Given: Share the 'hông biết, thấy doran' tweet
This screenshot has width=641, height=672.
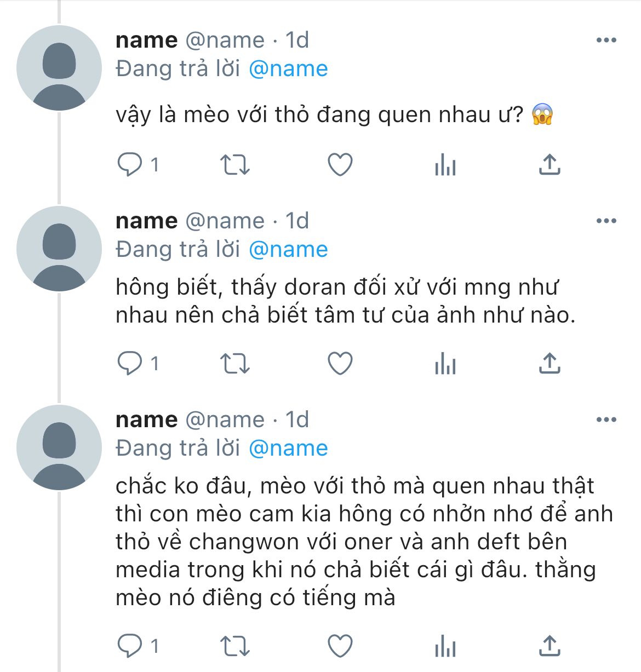Looking at the screenshot, I should point(550,363).
